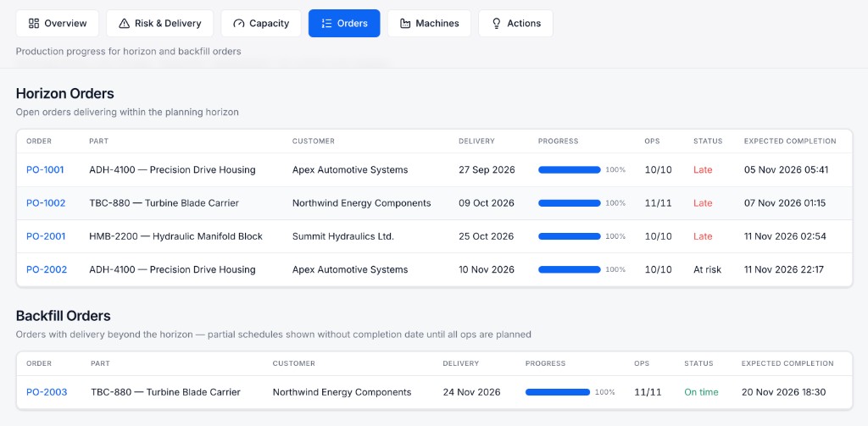Select delivery date 09 Oct 2026
The image size is (868, 426).
(x=487, y=203)
